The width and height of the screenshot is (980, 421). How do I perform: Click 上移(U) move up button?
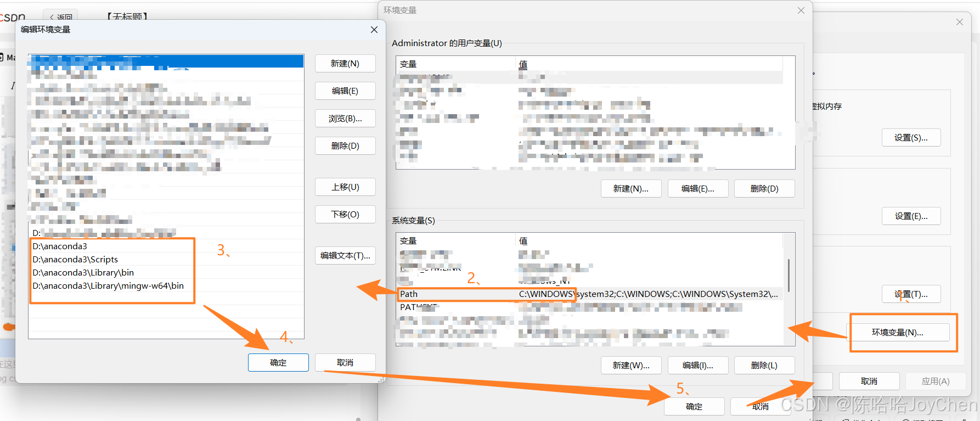(345, 187)
